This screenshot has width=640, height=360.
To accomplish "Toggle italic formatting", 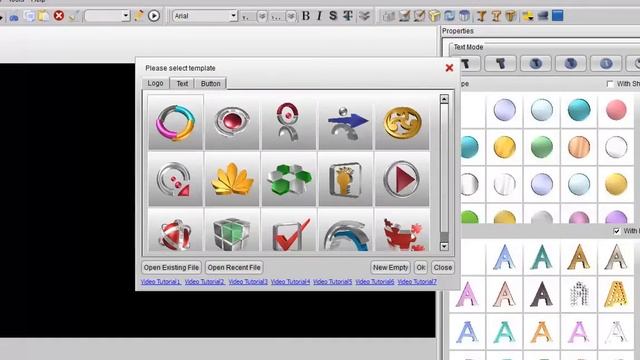I will point(319,16).
